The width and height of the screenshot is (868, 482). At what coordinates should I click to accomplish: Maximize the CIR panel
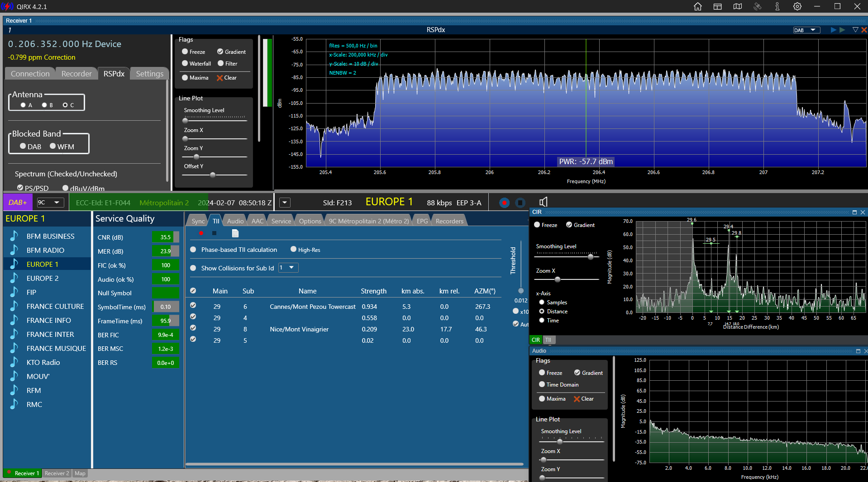click(854, 212)
